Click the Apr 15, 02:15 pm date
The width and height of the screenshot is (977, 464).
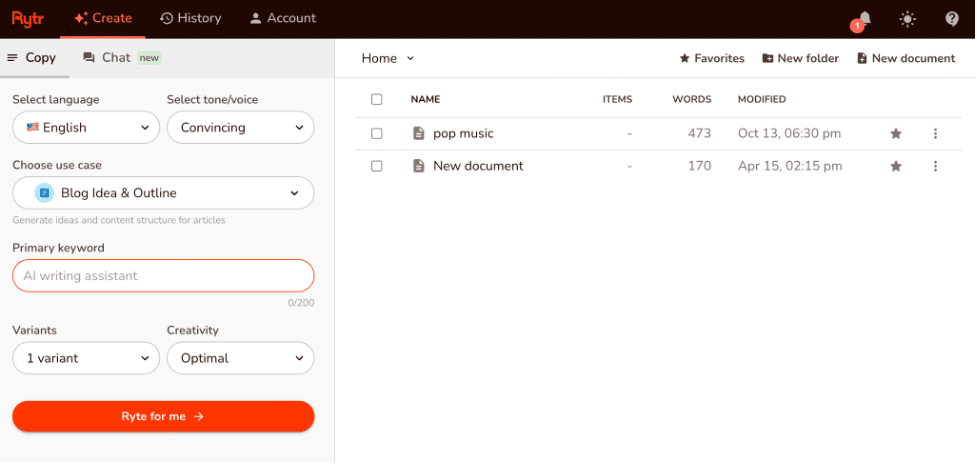pyautogui.click(x=790, y=166)
